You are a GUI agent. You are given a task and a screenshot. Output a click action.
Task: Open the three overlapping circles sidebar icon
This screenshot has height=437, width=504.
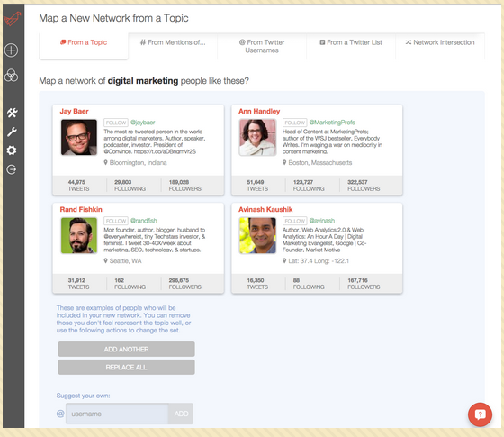pyautogui.click(x=11, y=75)
